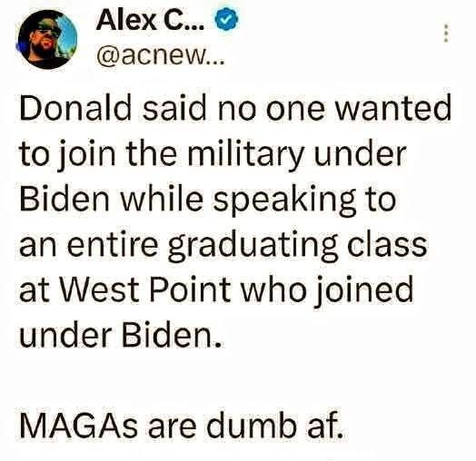Click the word 'speaking' in the tweet
The width and height of the screenshot is (476, 461).
283,200
